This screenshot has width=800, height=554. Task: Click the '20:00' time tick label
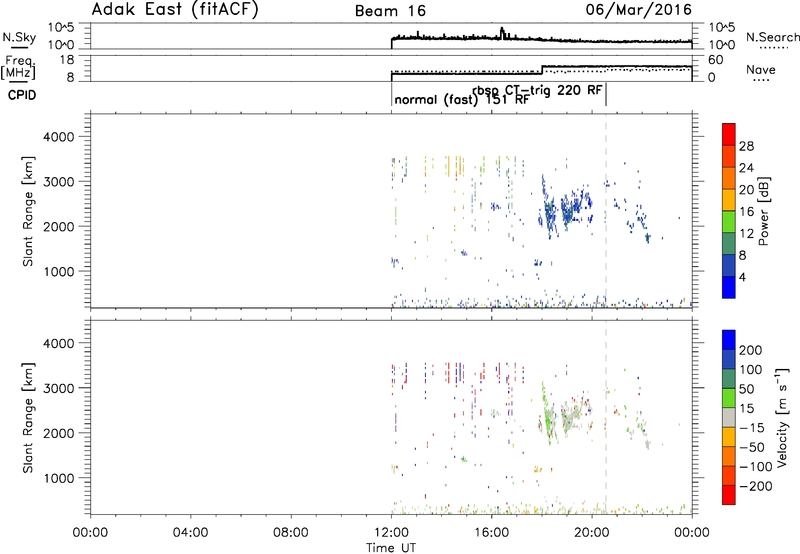click(591, 533)
